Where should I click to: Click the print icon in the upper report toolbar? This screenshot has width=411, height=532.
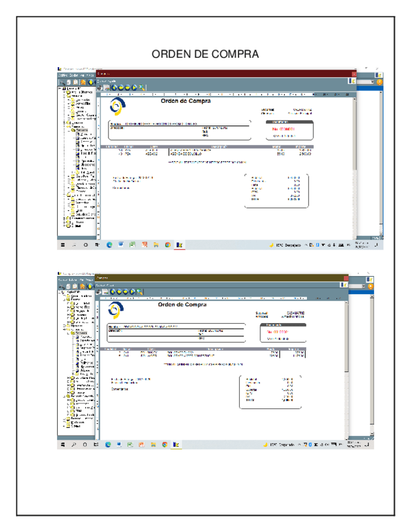coord(100,87)
